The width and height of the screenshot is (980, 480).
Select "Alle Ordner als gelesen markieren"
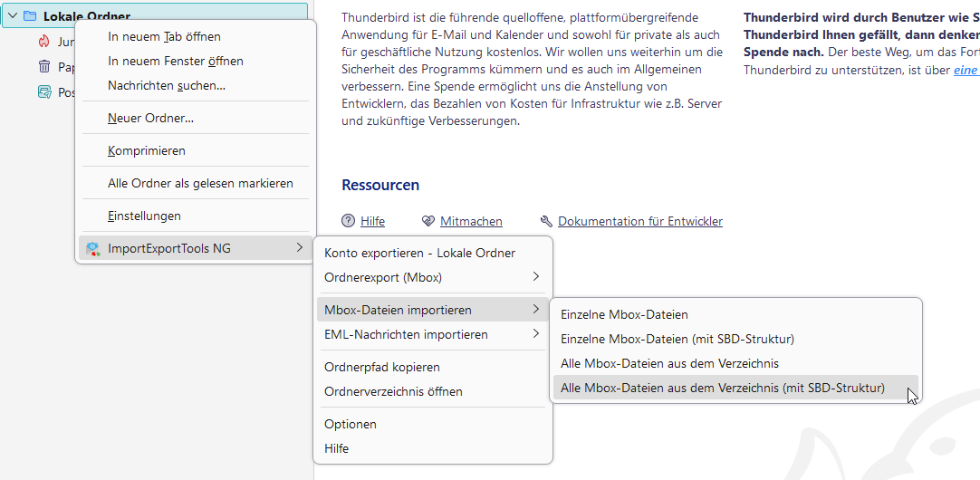pos(200,183)
